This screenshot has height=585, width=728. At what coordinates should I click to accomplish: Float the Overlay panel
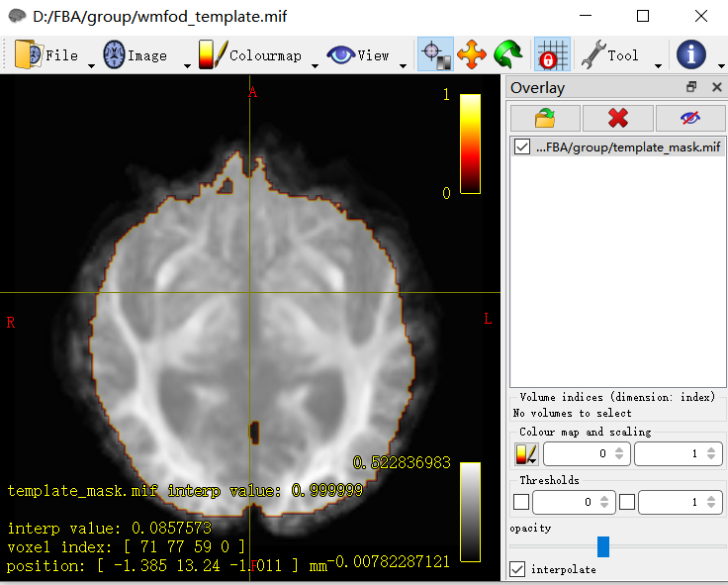(691, 88)
